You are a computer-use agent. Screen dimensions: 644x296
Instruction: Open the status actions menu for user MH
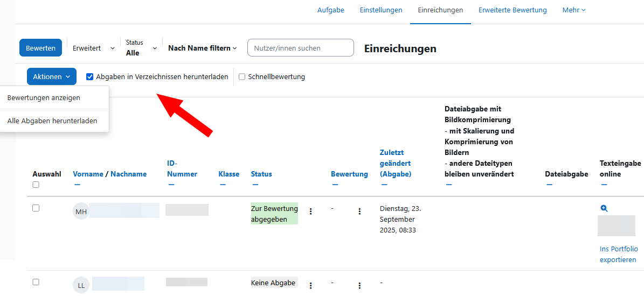tap(310, 212)
